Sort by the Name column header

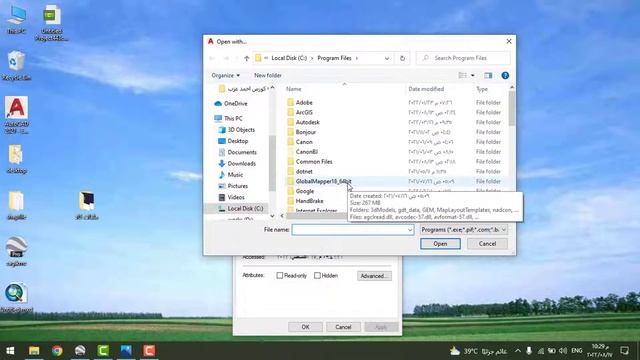pos(294,89)
